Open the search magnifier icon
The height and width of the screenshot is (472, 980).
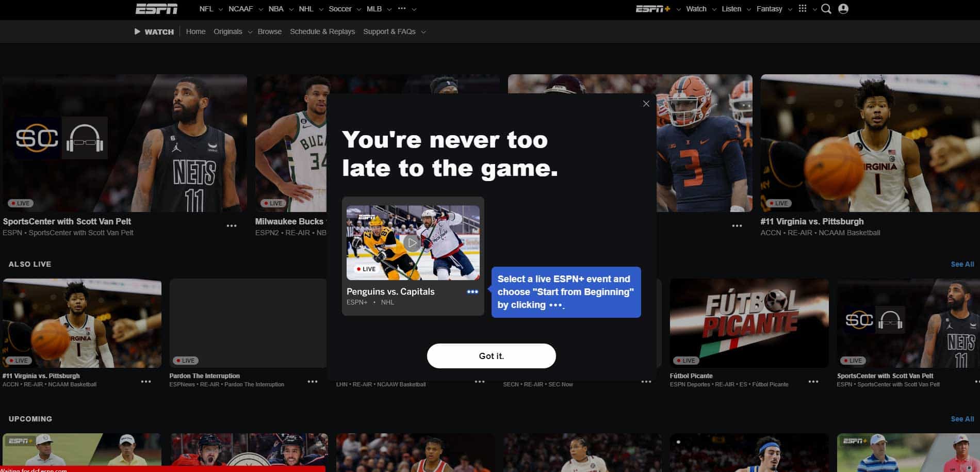tap(826, 9)
